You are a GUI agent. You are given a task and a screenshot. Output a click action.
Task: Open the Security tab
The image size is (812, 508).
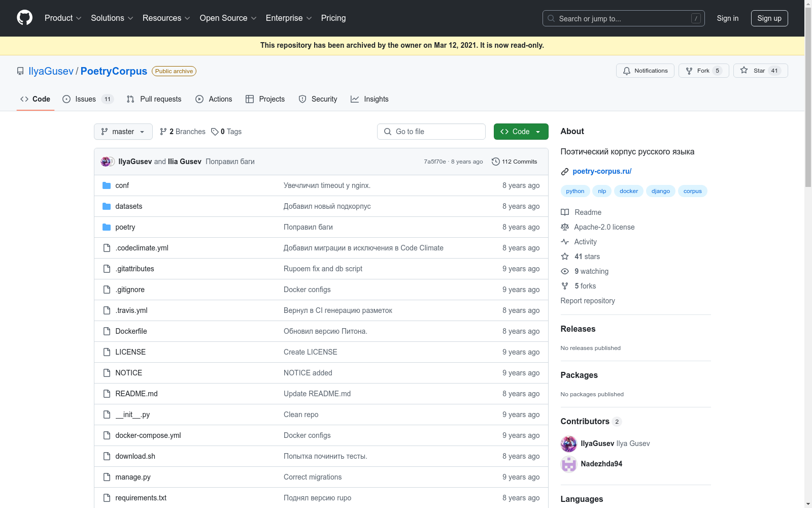(x=318, y=99)
